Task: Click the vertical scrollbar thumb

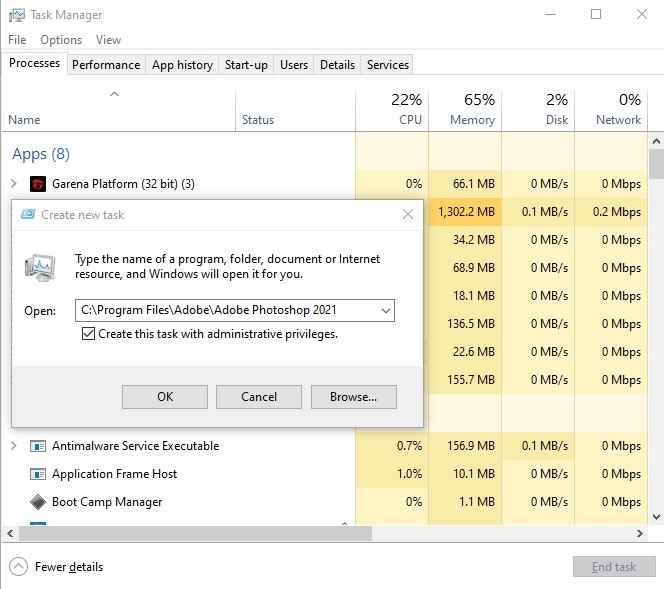Action: [x=656, y=164]
